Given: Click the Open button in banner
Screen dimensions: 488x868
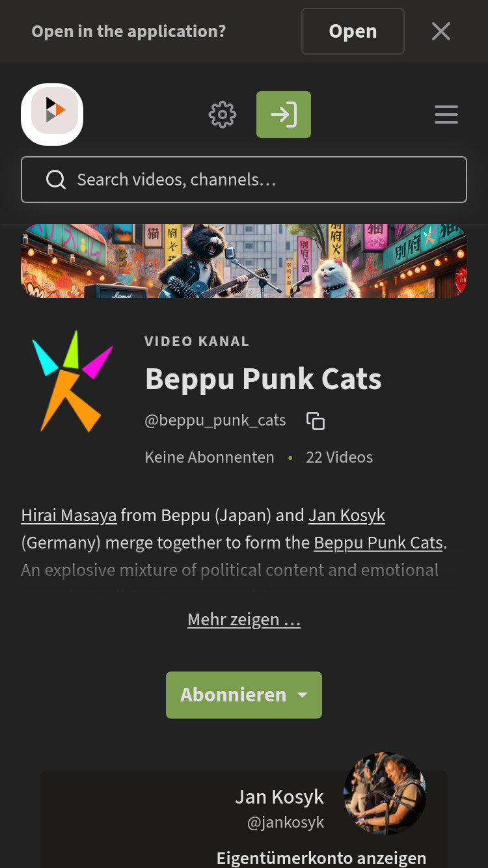Looking at the screenshot, I should [353, 31].
